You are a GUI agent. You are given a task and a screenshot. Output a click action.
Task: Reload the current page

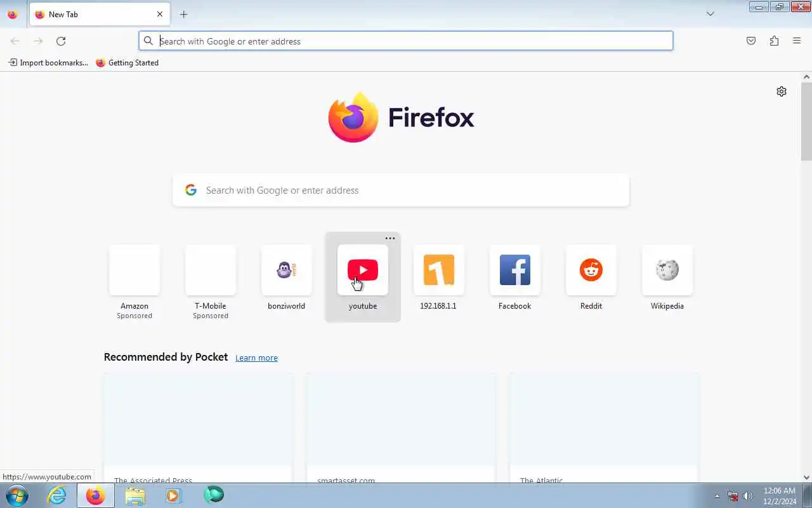tap(61, 41)
